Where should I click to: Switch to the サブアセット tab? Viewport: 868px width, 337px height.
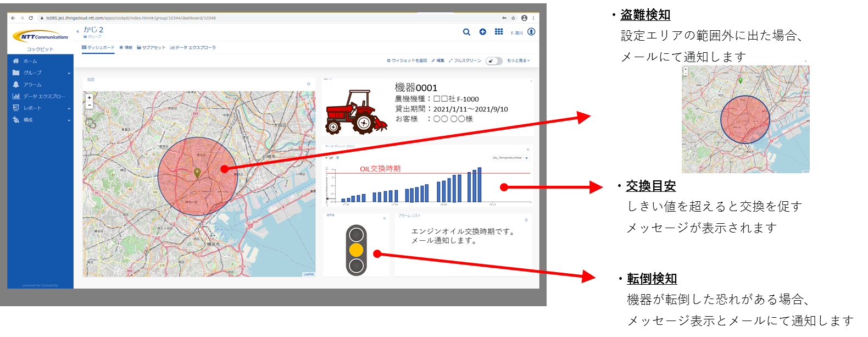(x=151, y=48)
